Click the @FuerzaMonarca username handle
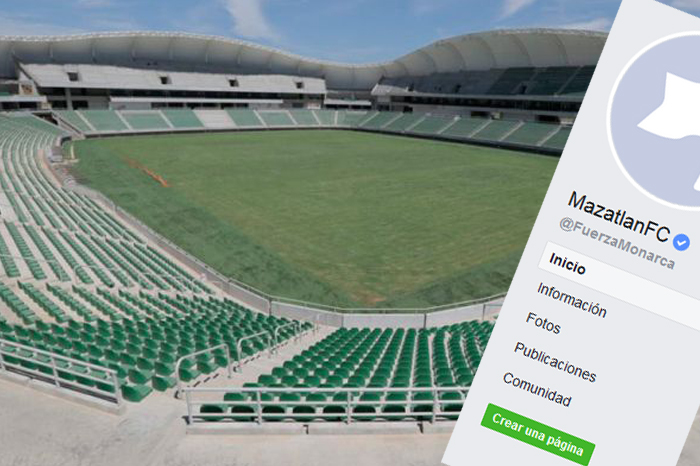This screenshot has width=700, height=466. (x=617, y=244)
